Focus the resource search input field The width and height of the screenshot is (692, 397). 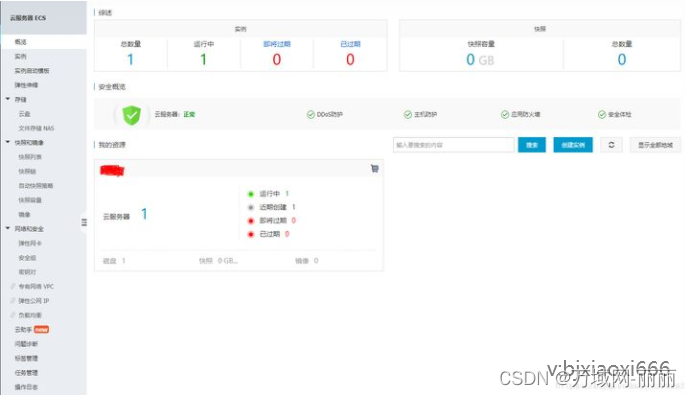coord(454,145)
